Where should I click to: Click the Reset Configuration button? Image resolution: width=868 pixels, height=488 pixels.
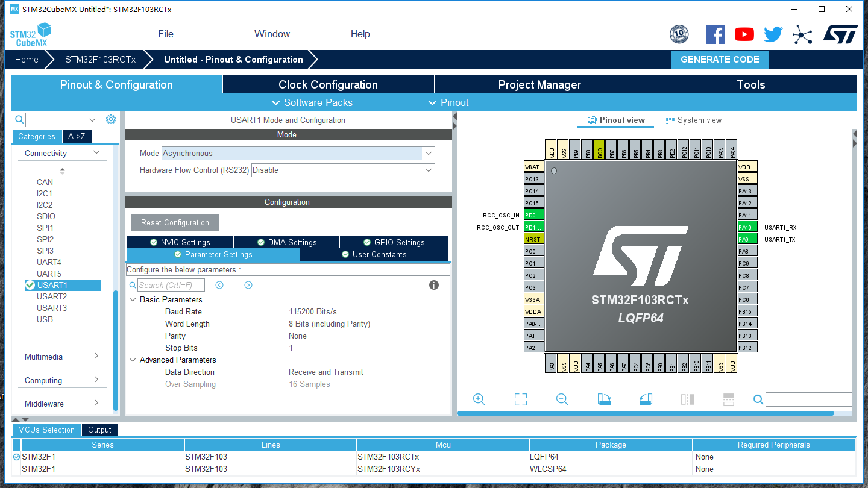point(175,222)
